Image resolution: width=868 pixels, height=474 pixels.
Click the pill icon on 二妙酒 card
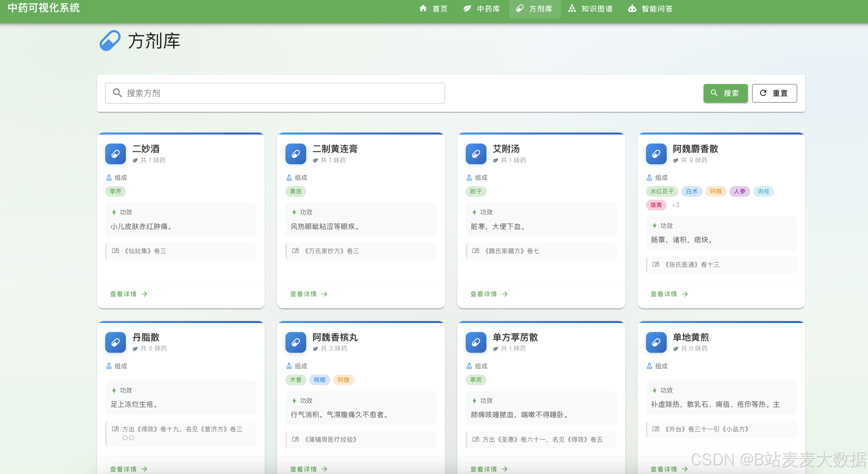[115, 154]
